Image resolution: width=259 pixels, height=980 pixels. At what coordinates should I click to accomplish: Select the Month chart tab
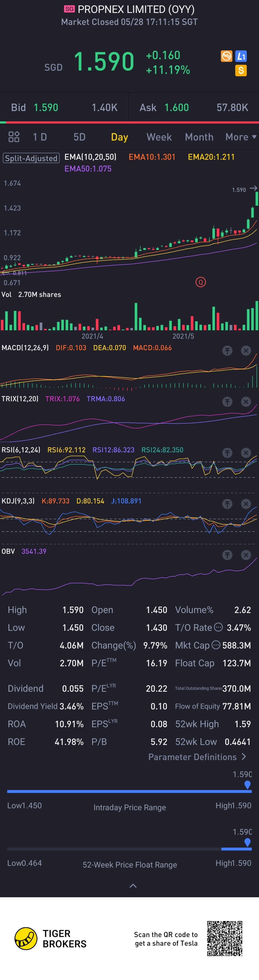(199, 137)
